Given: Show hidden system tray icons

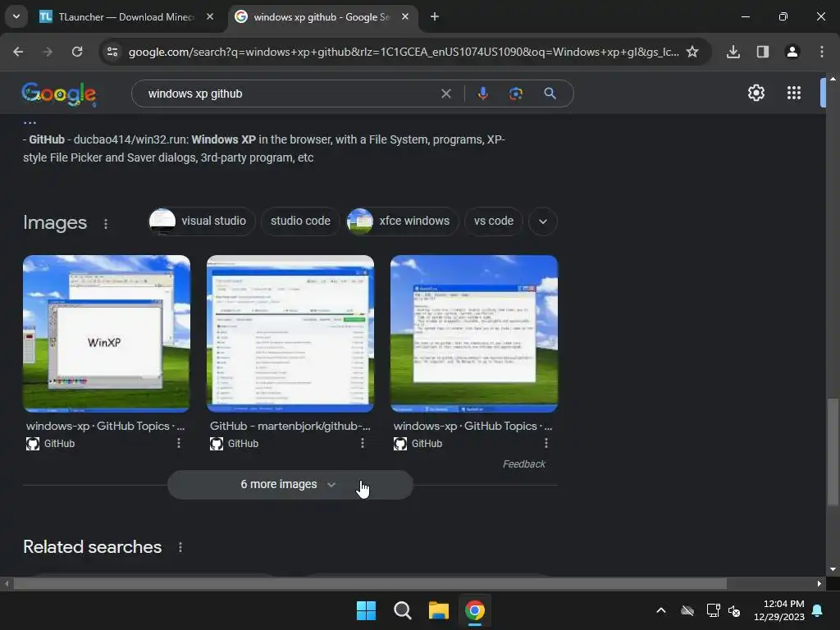Looking at the screenshot, I should coord(661,610).
